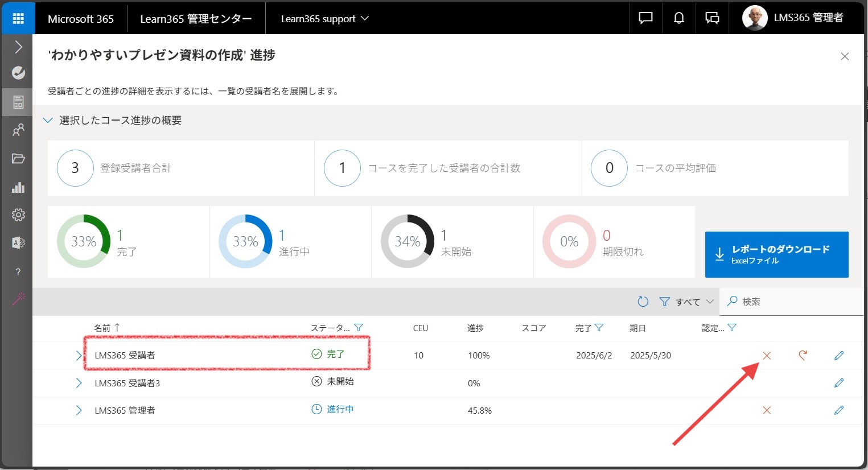Filter the ステータス column
This screenshot has width=868, height=470.
359,328
